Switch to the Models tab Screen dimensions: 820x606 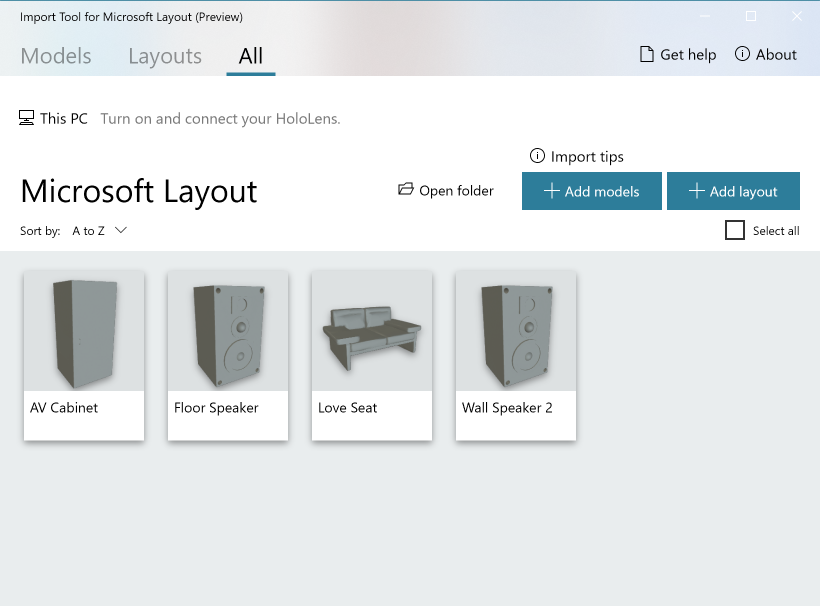(56, 57)
